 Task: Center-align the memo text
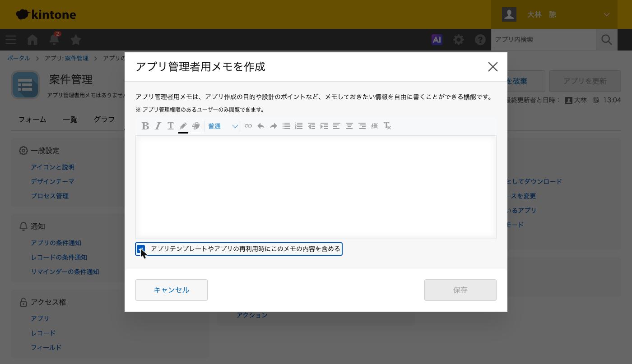349,126
